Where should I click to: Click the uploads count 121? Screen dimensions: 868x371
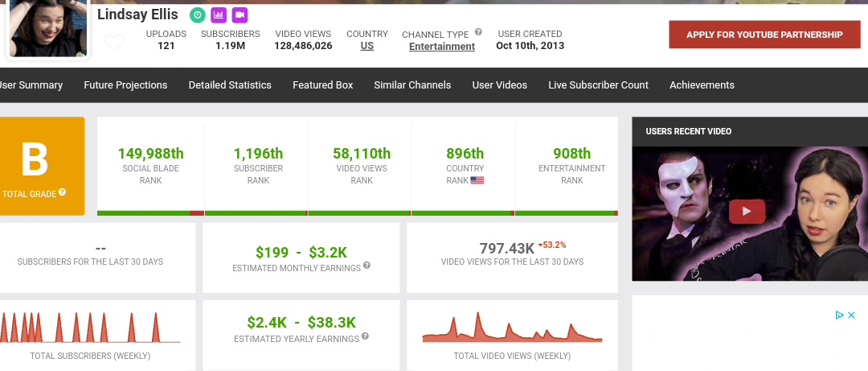click(x=166, y=46)
